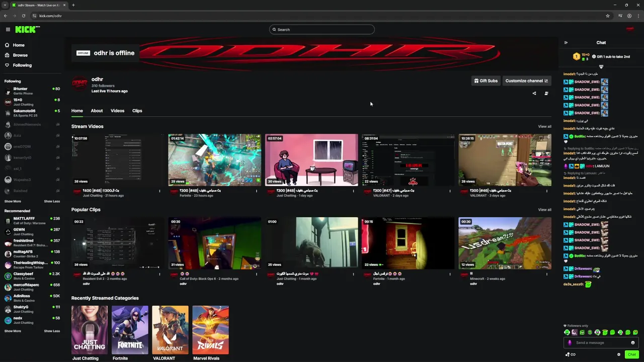The image size is (644, 362).
Task: Click the Search input field
Action: [x=322, y=30]
